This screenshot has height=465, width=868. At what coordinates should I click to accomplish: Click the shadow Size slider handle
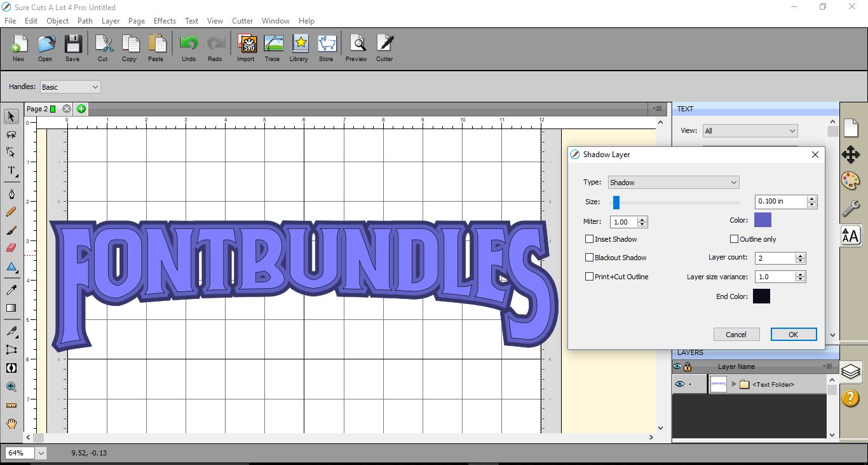tap(616, 202)
